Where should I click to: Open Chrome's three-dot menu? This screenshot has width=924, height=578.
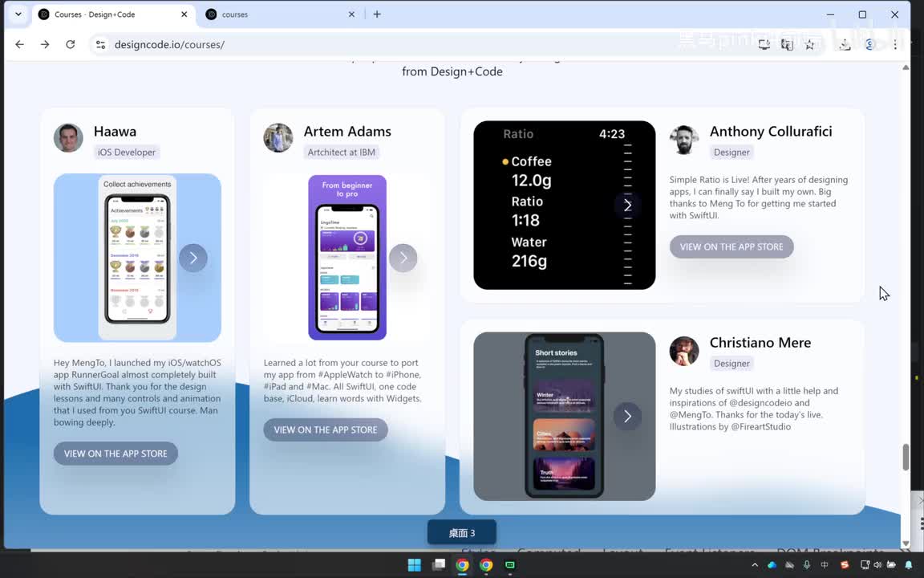(894, 44)
